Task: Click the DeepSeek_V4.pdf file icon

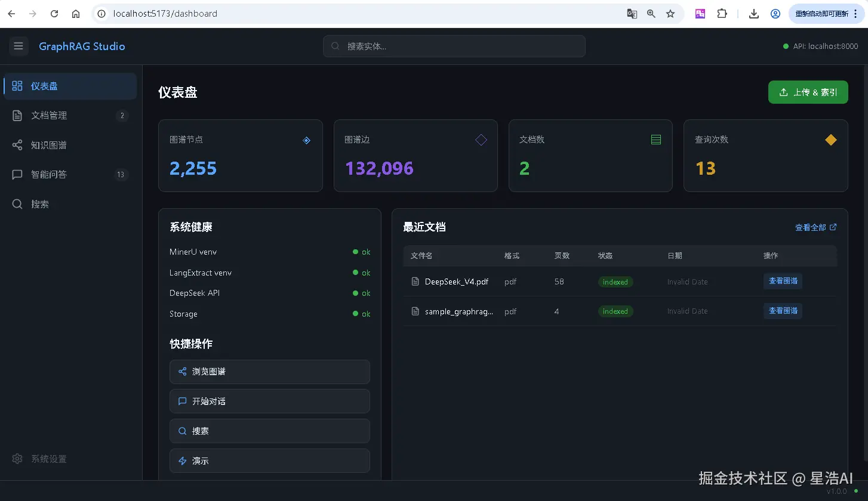Action: point(415,282)
